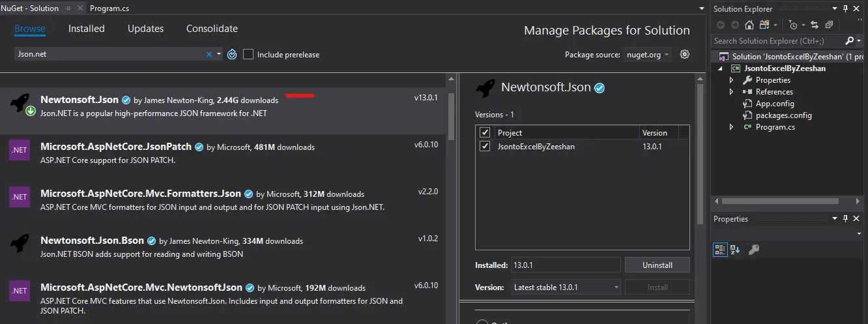Viewport: 868px width, 324px height.
Task: Click the Uninstall button
Action: 657,265
